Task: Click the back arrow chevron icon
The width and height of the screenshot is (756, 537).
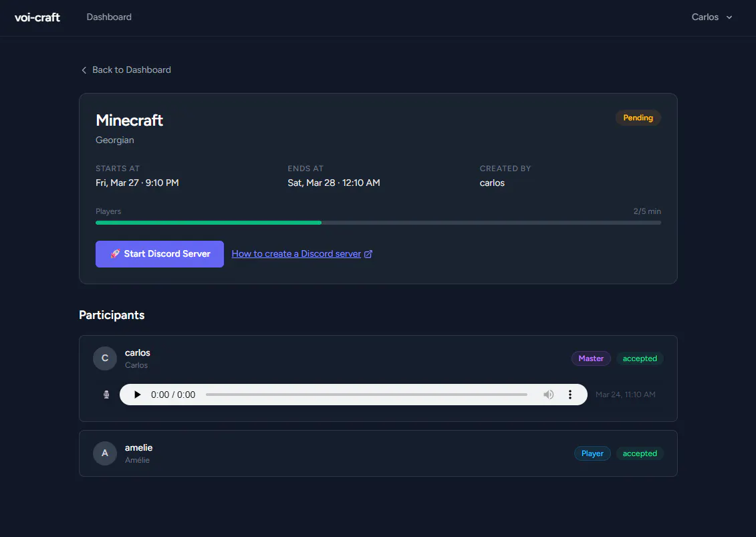Action: coord(84,70)
